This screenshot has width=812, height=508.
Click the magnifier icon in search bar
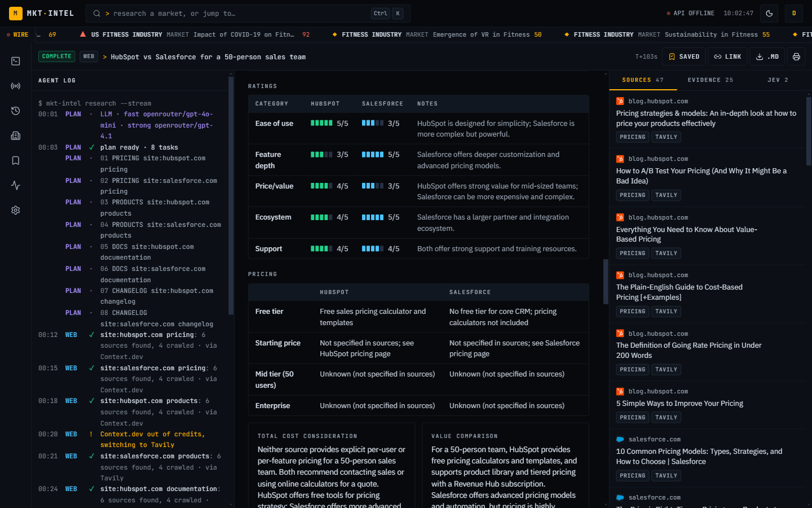point(97,14)
